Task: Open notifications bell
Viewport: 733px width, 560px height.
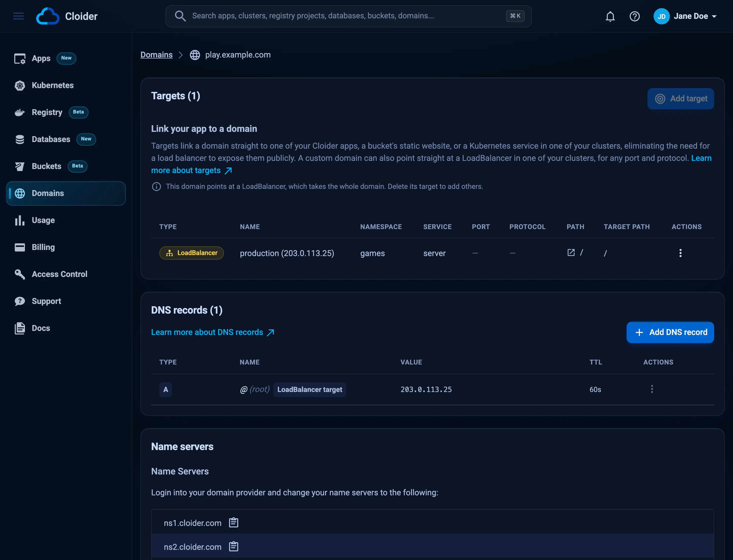Action: click(610, 16)
